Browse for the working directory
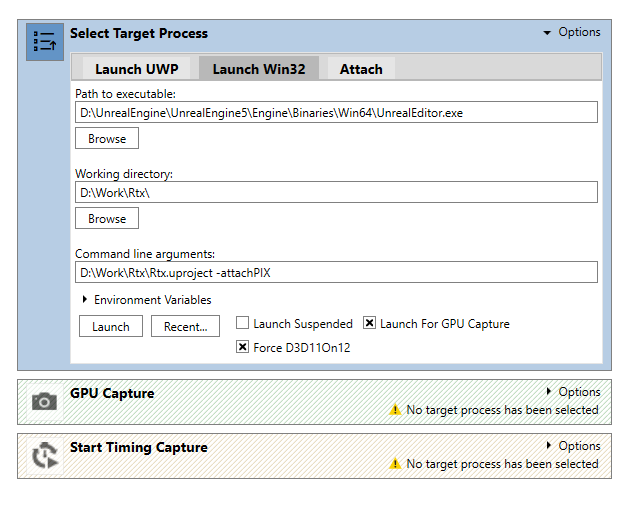This screenshot has width=626, height=510. click(107, 219)
